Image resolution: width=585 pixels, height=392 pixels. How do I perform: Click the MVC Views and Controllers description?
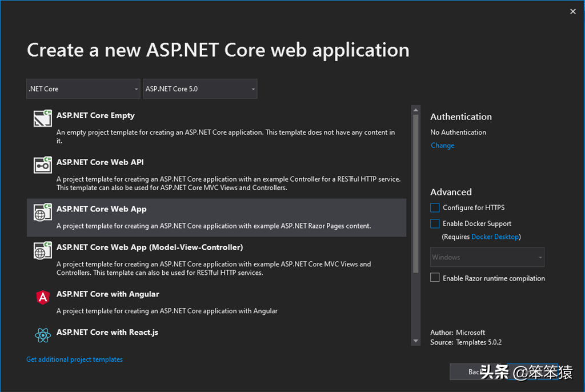[x=214, y=269]
